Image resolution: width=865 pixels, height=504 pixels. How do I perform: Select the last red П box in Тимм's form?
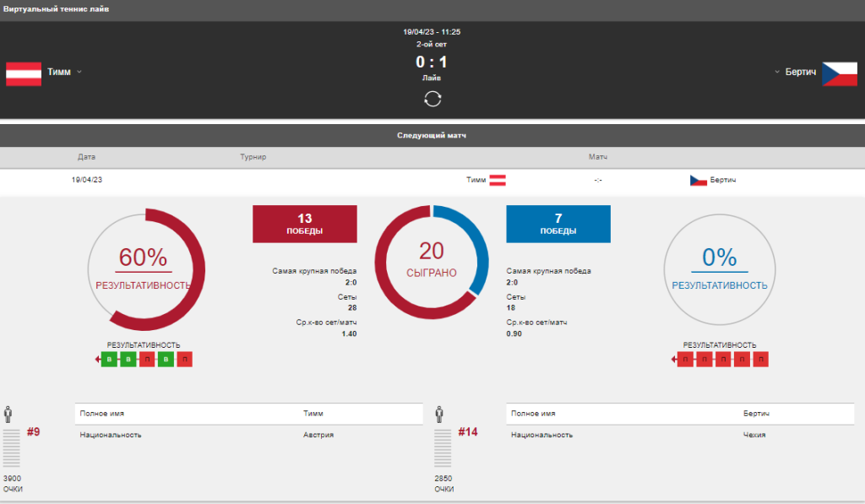pos(185,360)
